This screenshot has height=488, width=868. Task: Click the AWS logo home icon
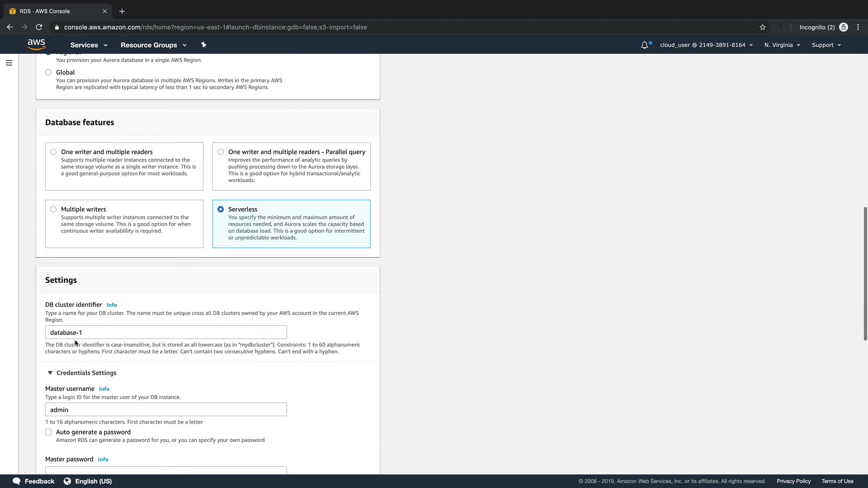tap(36, 44)
